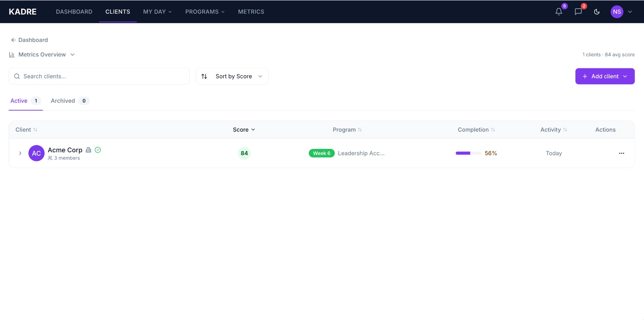The image size is (644, 320).
Task: Select the CLIENTS navigation item
Action: 118,12
